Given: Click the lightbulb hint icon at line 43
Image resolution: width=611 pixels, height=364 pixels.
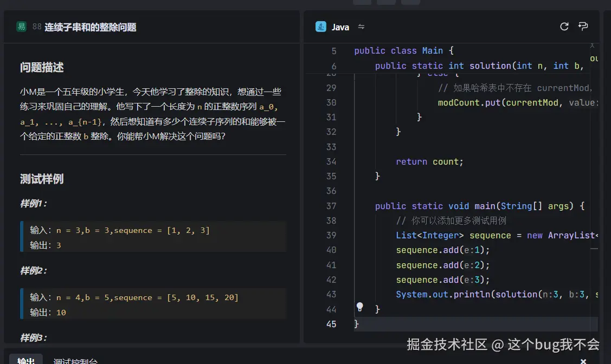Looking at the screenshot, I should 361,306.
